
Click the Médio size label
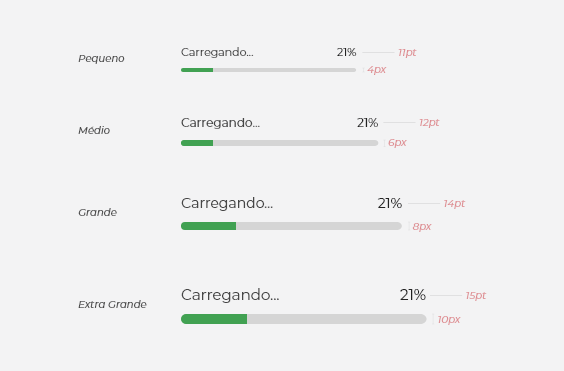click(x=94, y=130)
